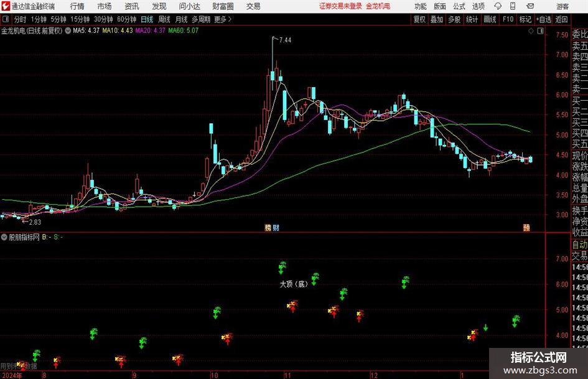Toggle the right info panel icon
Image resolution: width=588 pixels, height=379 pixels.
[540, 31]
